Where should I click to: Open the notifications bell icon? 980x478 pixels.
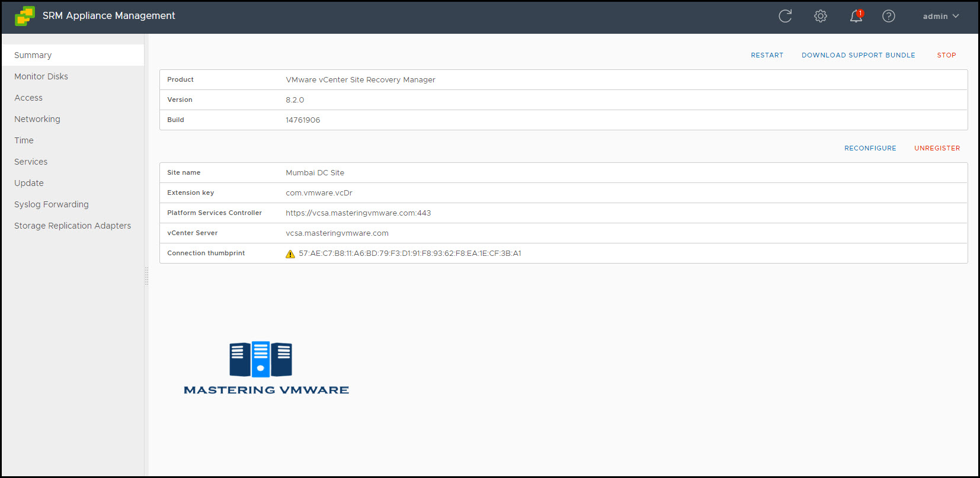(856, 16)
